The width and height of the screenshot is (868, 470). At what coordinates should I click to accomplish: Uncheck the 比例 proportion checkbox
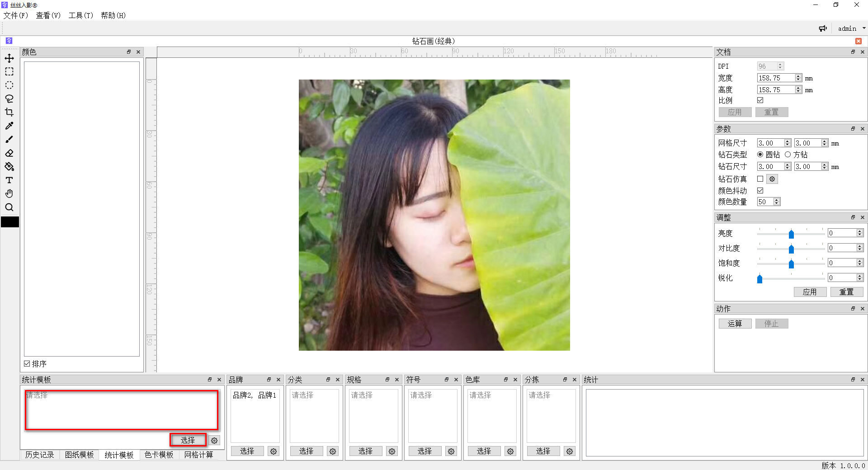pos(760,100)
